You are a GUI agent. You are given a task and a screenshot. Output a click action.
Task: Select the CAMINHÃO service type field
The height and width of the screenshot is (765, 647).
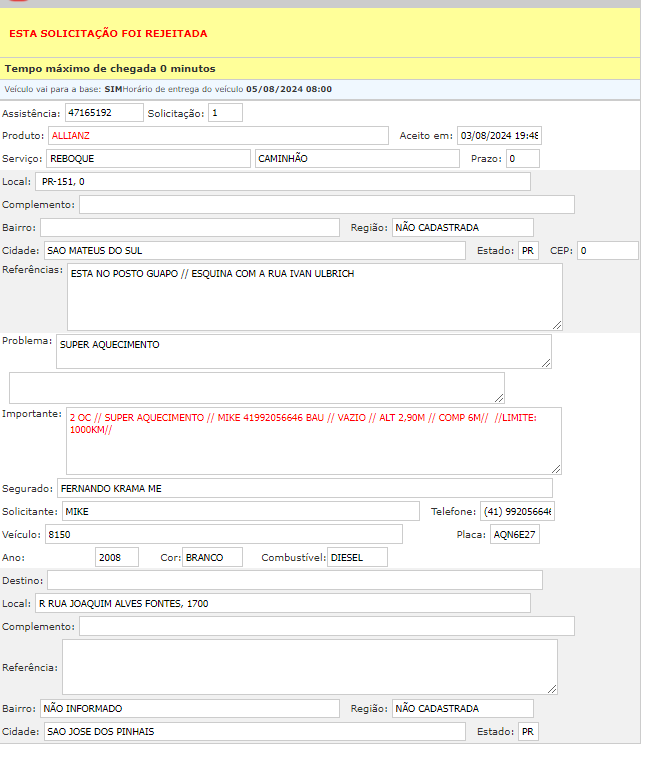(356, 158)
